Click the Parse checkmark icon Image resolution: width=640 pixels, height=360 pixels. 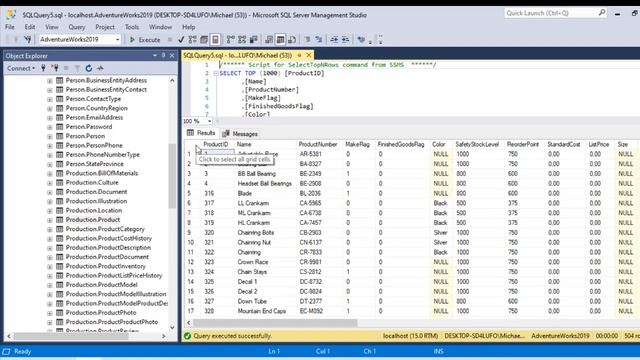[x=181, y=40]
